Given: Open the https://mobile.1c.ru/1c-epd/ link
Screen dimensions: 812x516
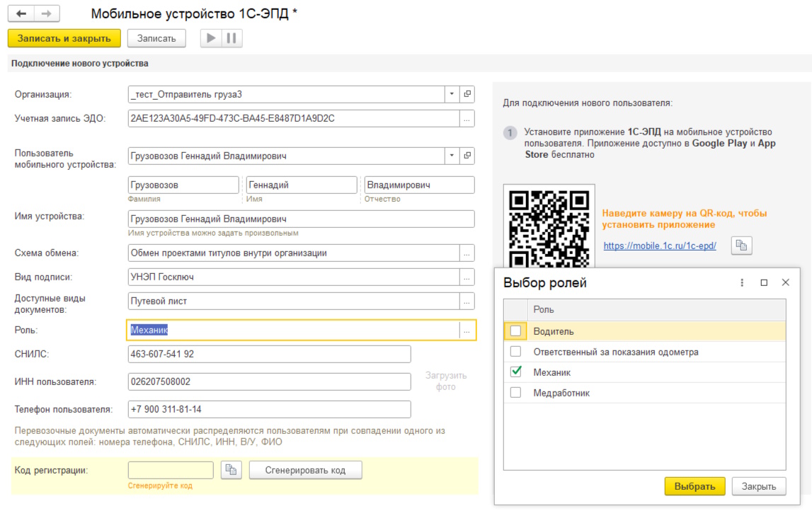Looking at the screenshot, I should (x=660, y=246).
